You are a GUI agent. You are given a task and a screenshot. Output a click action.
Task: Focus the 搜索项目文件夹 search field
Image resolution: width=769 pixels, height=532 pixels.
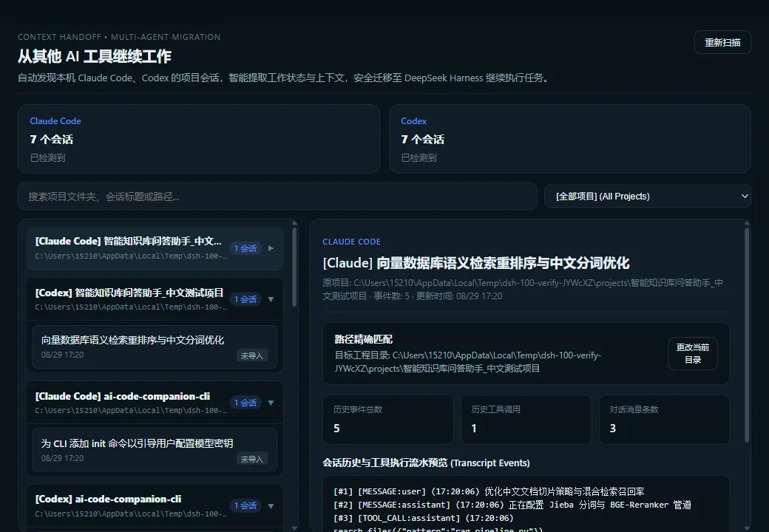(277, 197)
